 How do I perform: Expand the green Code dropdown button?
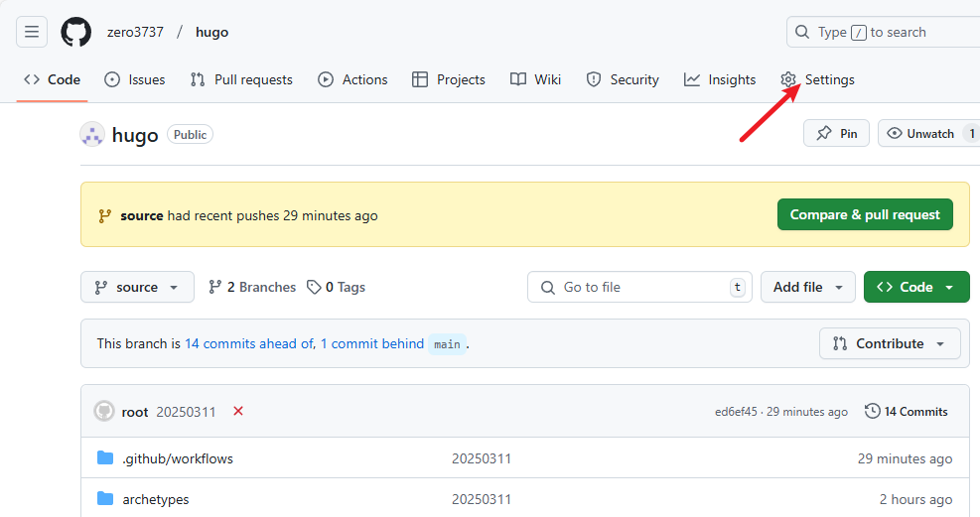click(916, 287)
